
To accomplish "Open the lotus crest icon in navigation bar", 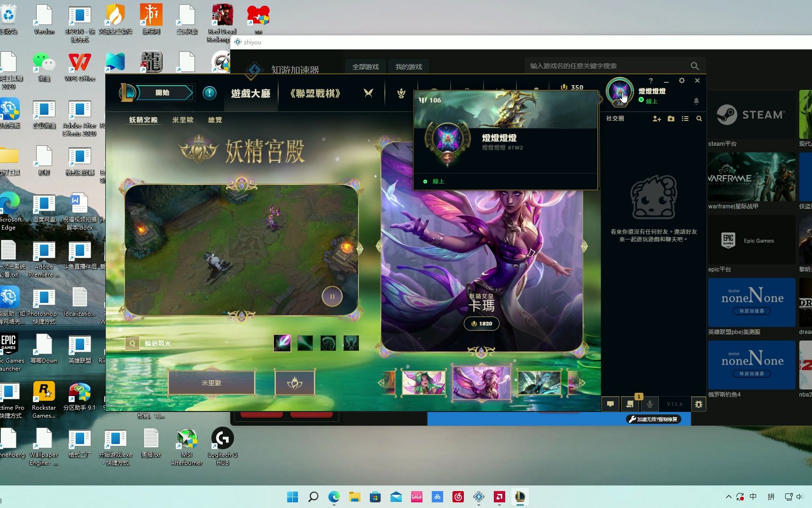I will click(x=401, y=93).
